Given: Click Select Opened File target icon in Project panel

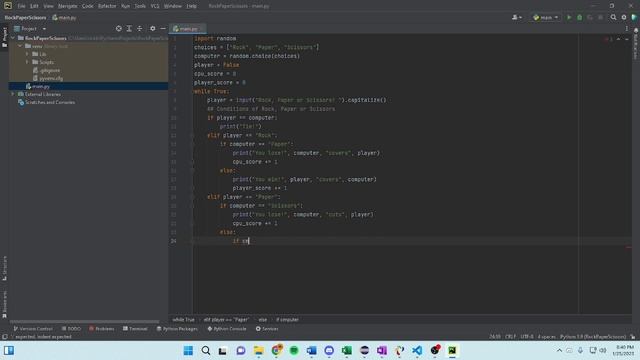Looking at the screenshot, I should pos(118,29).
